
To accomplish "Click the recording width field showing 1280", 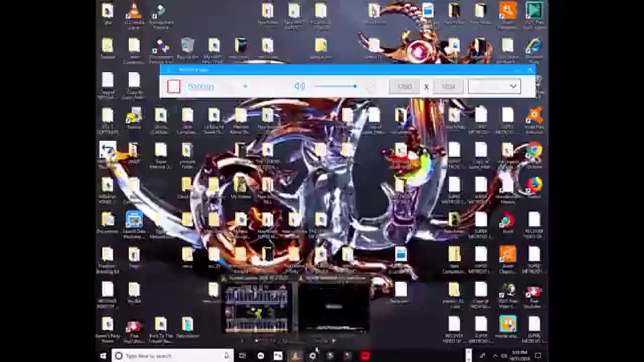I will tap(405, 86).
